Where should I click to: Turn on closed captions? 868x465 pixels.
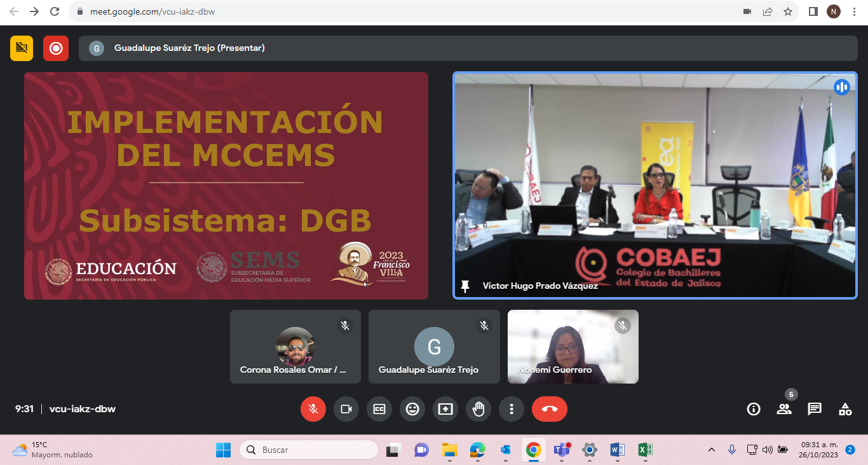pos(379,409)
